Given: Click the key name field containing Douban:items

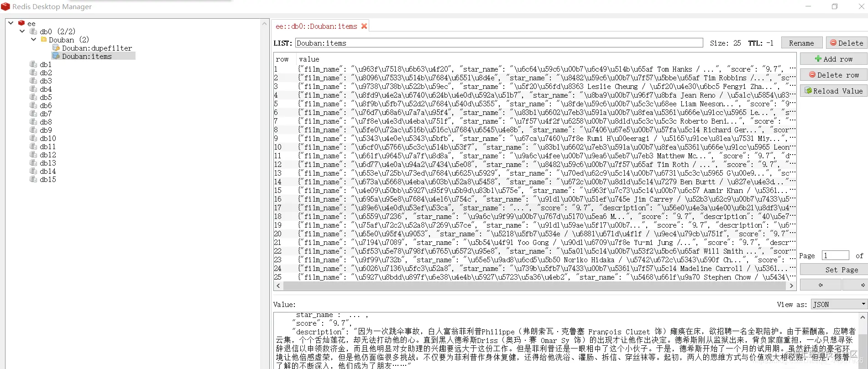Looking at the screenshot, I should pos(499,43).
